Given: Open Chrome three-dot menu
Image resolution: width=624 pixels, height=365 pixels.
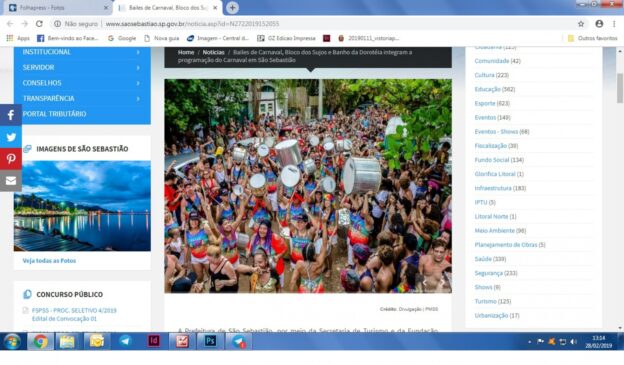Looking at the screenshot, I should click(615, 24).
